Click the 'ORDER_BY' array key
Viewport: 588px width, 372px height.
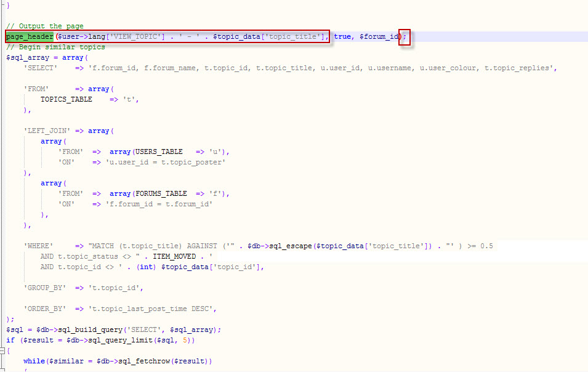44,309
